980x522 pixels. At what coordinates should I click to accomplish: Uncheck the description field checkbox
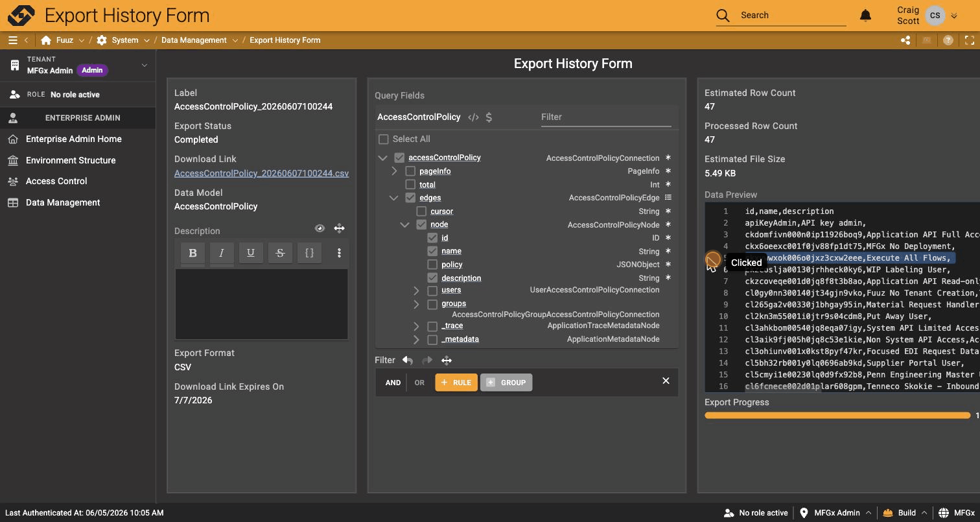[432, 278]
